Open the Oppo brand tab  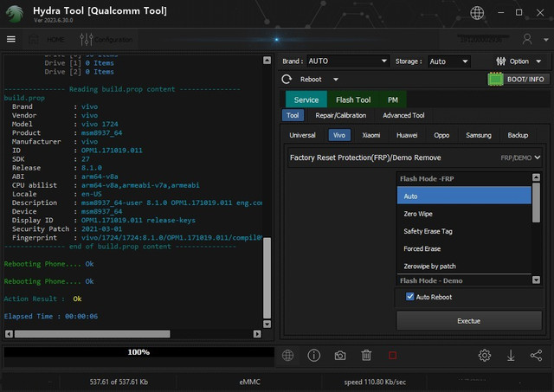pyautogui.click(x=441, y=135)
